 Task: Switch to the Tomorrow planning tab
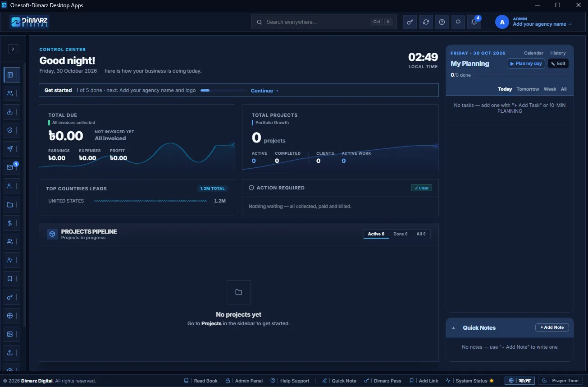point(528,89)
